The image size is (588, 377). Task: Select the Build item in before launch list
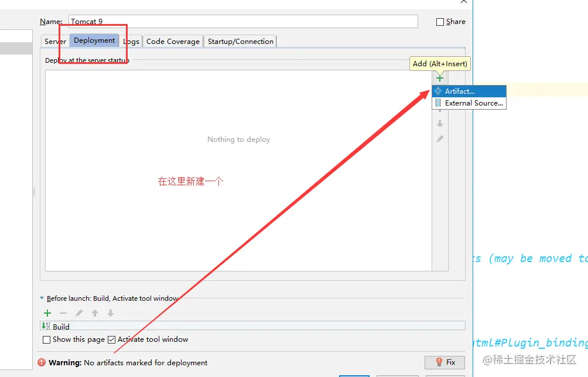pos(252,326)
